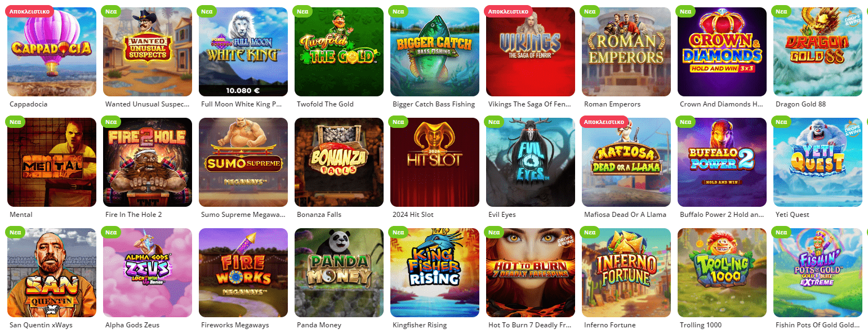Click the Vikings Saga of Fenrir tile
The image size is (868, 333).
(531, 52)
